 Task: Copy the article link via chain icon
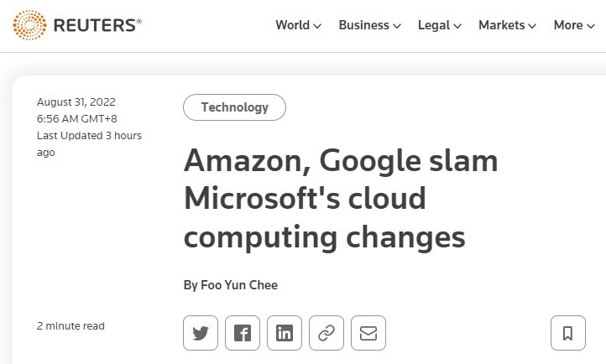(x=327, y=333)
